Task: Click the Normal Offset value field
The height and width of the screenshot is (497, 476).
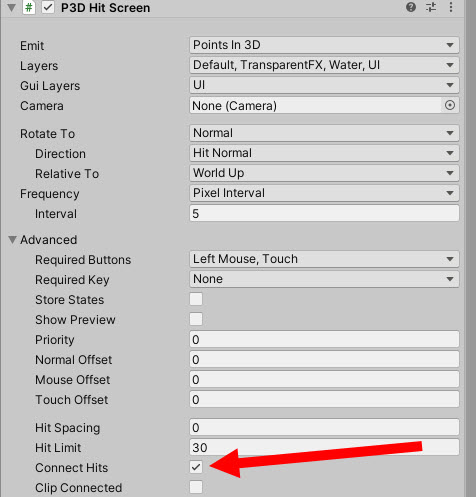Action: point(324,359)
